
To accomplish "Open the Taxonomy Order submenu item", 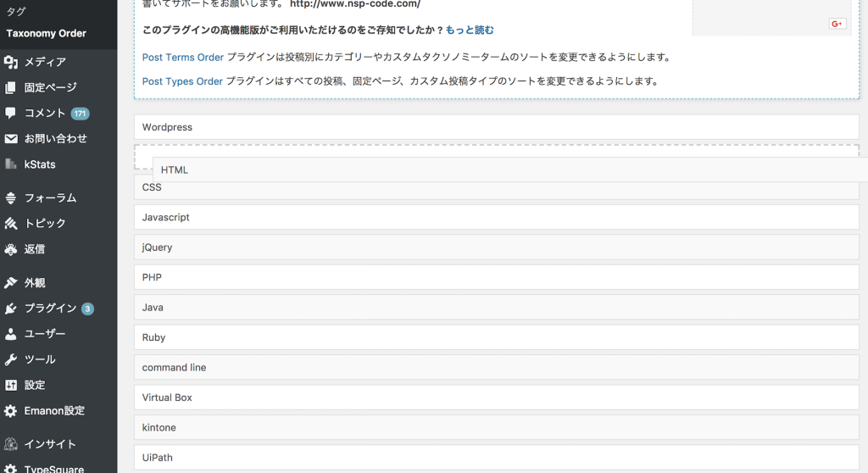I will coord(47,33).
